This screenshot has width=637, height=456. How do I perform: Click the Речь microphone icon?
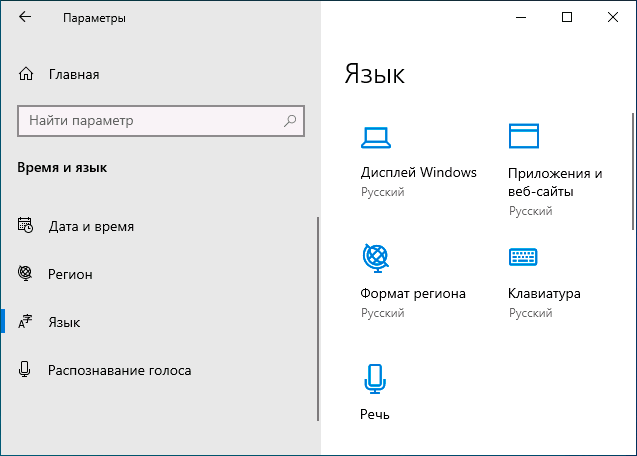point(375,379)
